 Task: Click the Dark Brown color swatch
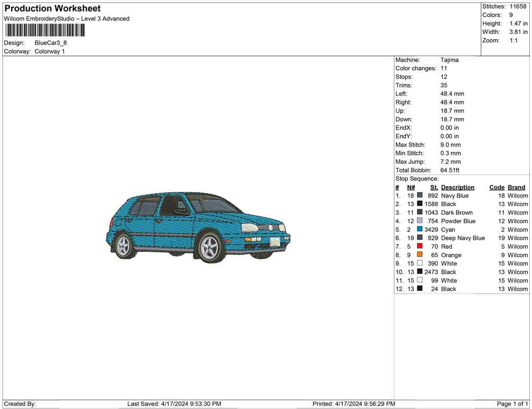[x=420, y=212]
